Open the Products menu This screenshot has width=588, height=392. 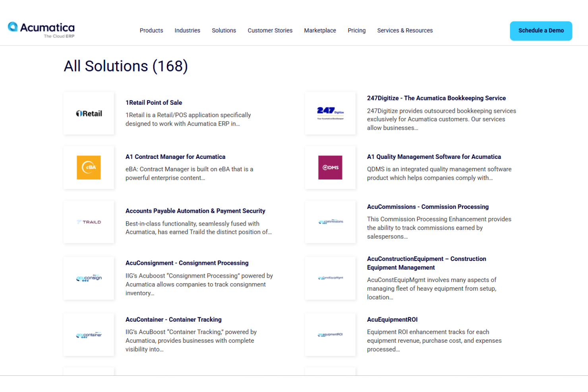pyautogui.click(x=151, y=30)
